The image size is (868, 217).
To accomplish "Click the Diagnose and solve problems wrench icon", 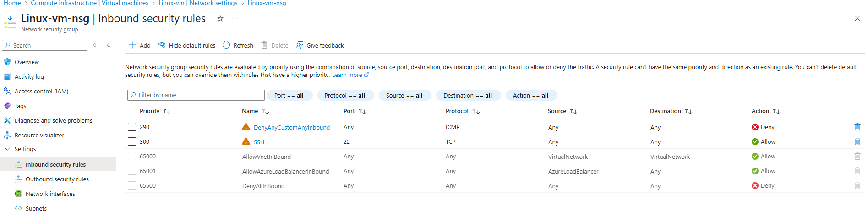I will point(7,120).
